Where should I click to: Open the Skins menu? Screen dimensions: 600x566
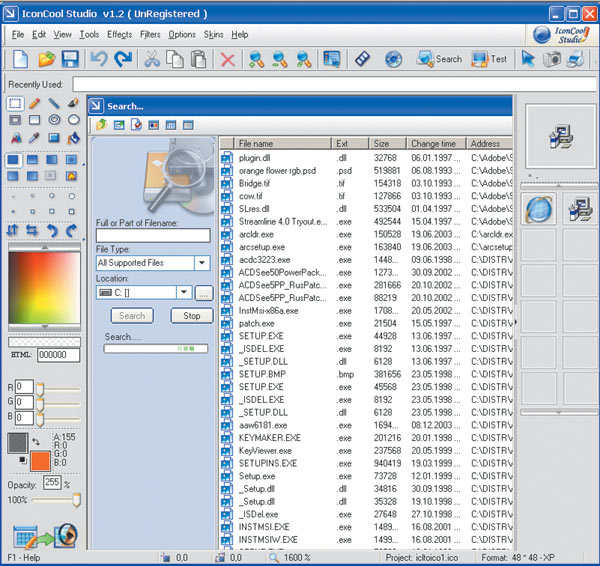(213, 35)
